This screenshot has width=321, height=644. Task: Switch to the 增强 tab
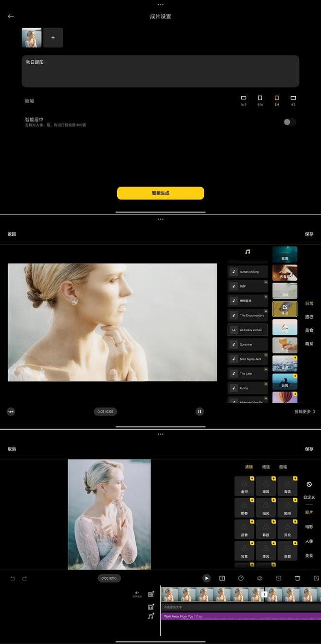coord(266,467)
